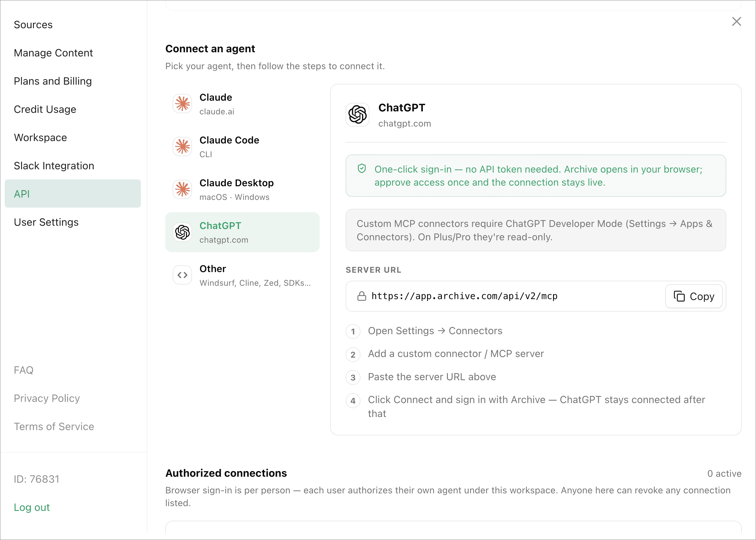The image size is (756, 540).
Task: Click step 'Open Settings → Connectors'
Action: 435,331
